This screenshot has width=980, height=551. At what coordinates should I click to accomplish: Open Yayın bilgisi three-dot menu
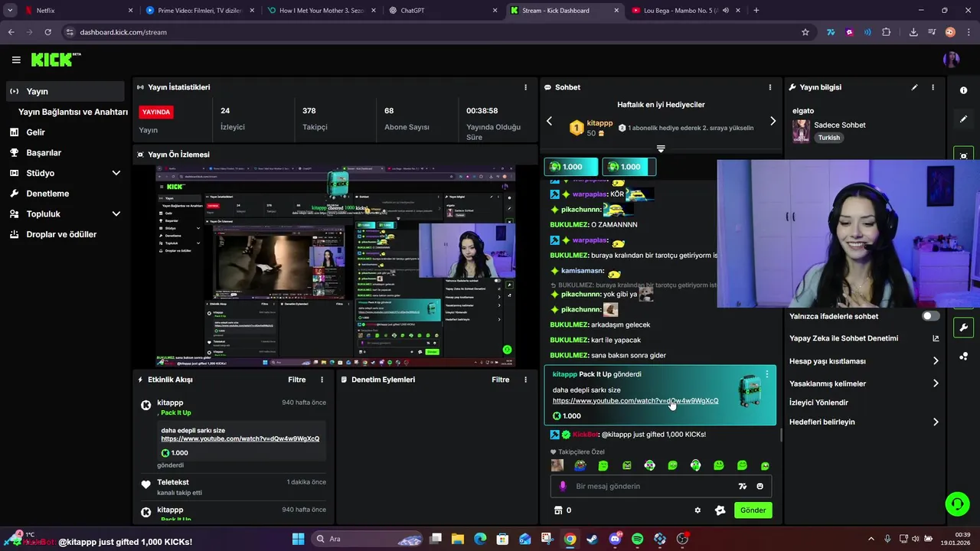click(933, 87)
